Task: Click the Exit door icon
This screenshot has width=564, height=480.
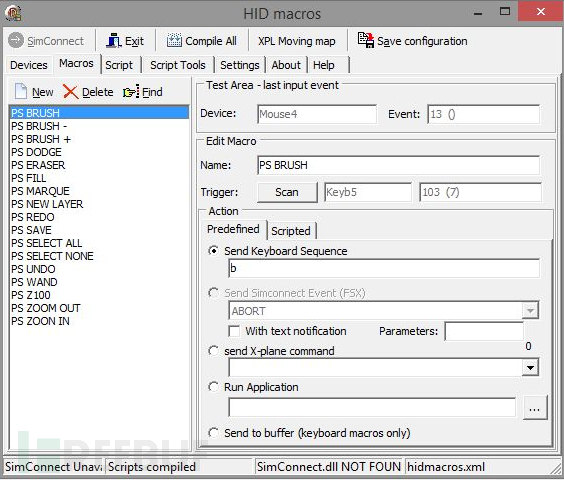Action: coord(114,41)
